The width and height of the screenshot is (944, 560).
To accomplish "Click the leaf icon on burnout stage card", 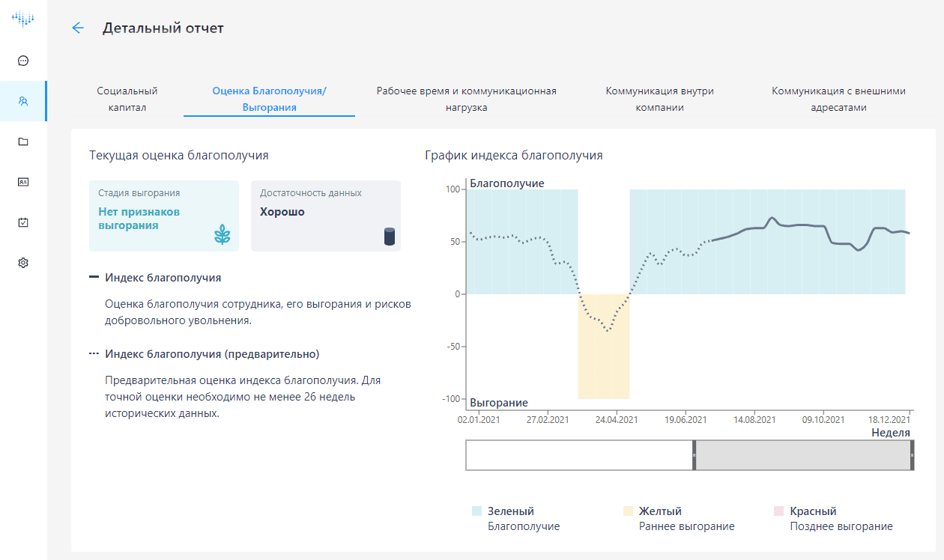I will (x=223, y=236).
